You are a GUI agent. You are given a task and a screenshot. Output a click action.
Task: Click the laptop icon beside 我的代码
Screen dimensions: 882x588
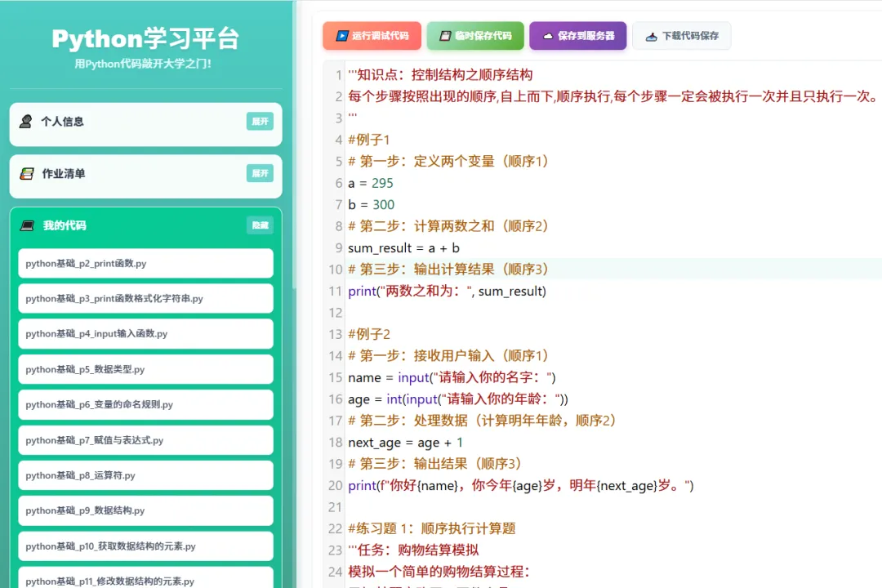click(27, 225)
